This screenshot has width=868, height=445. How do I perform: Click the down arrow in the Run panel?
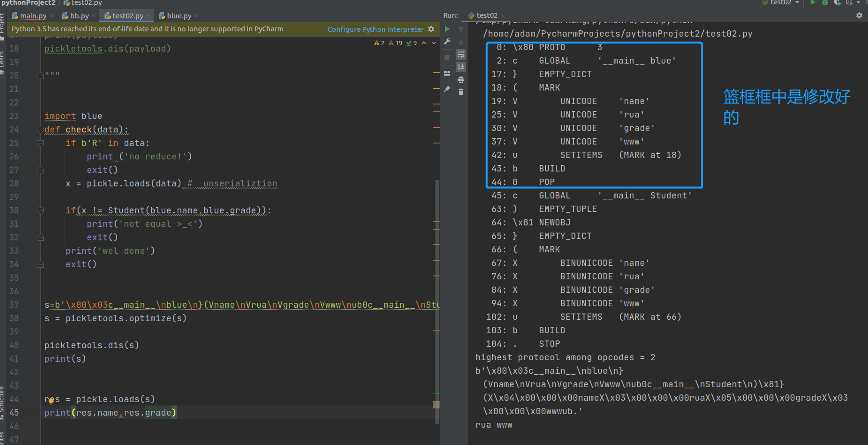point(461,42)
